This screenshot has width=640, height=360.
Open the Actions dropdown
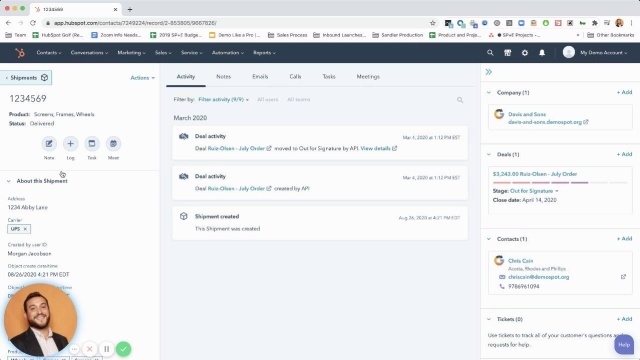pos(142,78)
